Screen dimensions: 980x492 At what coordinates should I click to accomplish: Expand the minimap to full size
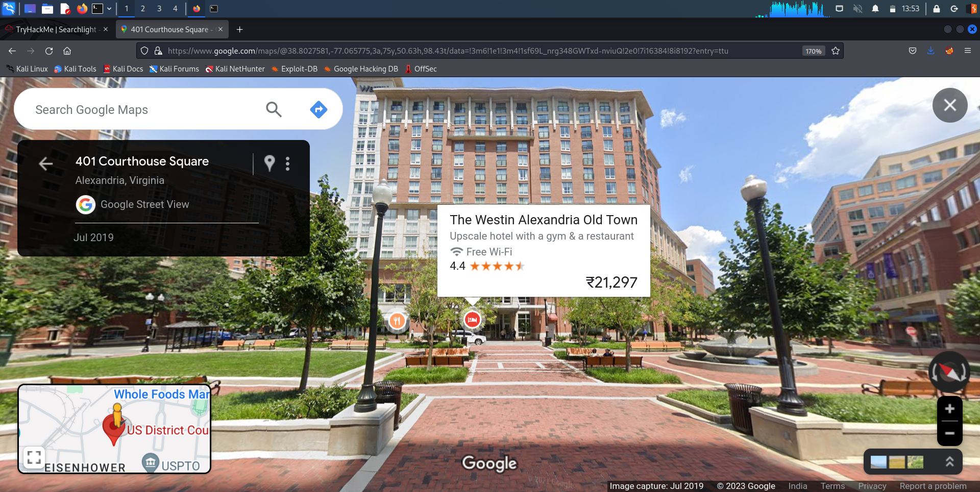coord(34,457)
